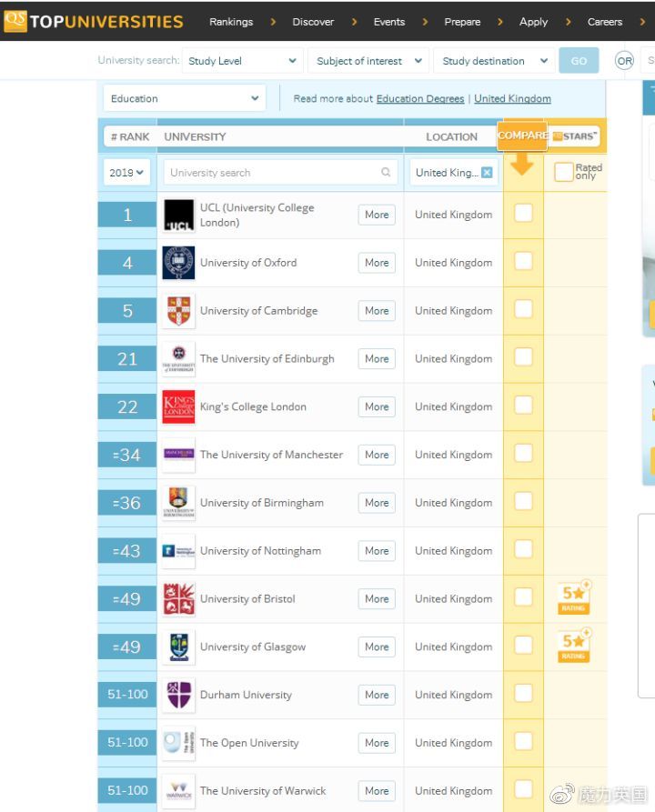655x812 pixels.
Task: Check compare box for University of Nottingham
Action: coord(523,549)
